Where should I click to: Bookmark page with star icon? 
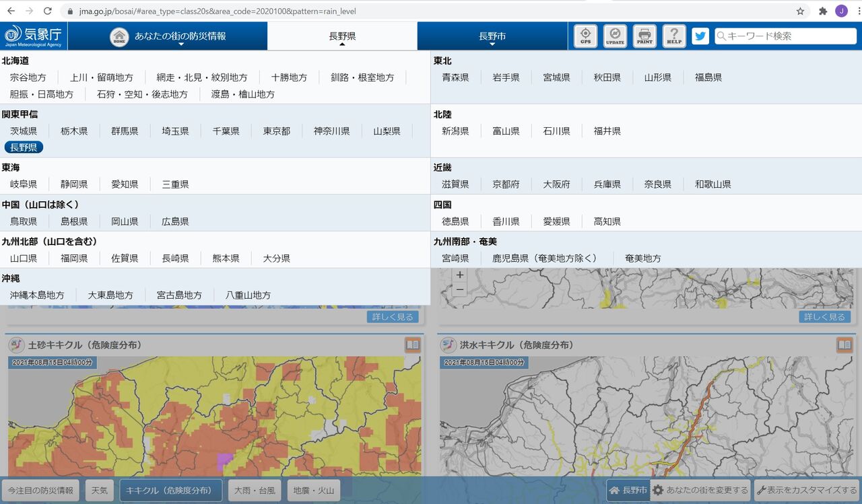800,11
